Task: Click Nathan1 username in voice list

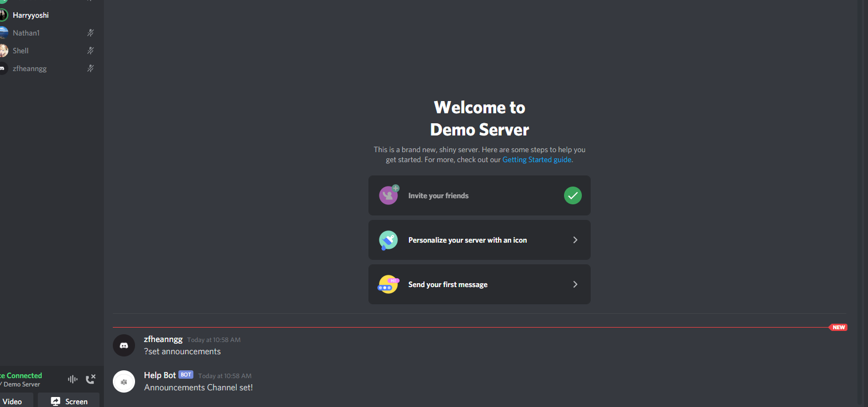Action: point(26,33)
